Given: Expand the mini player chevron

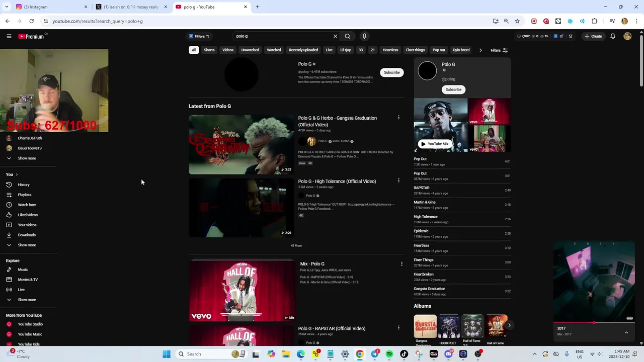Looking at the screenshot, I should tap(626, 332).
